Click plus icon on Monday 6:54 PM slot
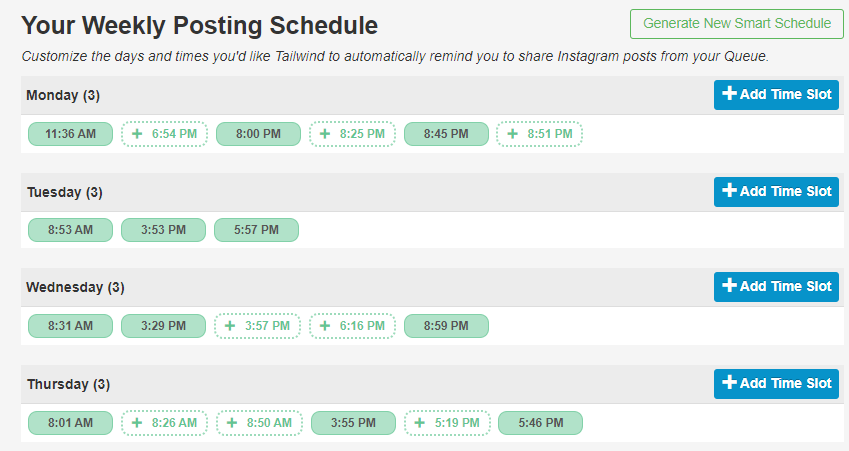This screenshot has width=849, height=451. click(137, 133)
